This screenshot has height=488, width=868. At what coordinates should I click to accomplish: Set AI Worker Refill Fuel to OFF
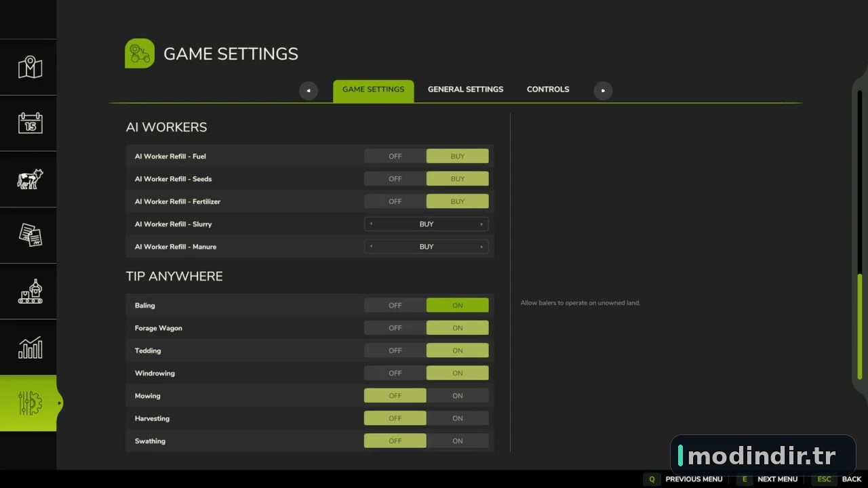(395, 156)
